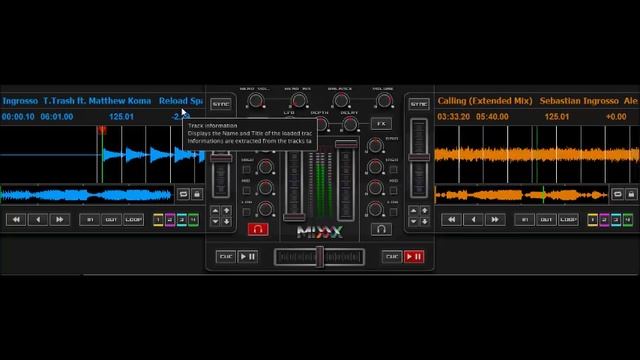The width and height of the screenshot is (640, 360).
Task: Click left channel mid EQ knob
Action: (265, 188)
